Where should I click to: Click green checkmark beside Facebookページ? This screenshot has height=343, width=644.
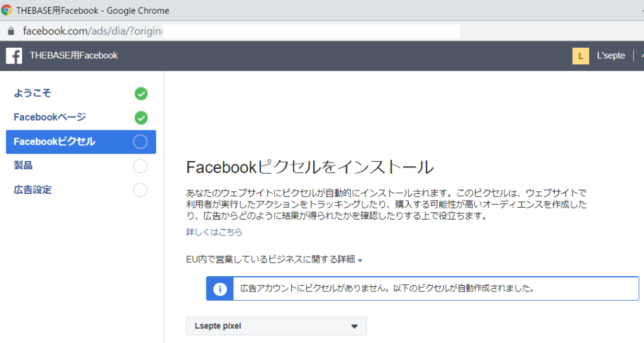tap(141, 118)
